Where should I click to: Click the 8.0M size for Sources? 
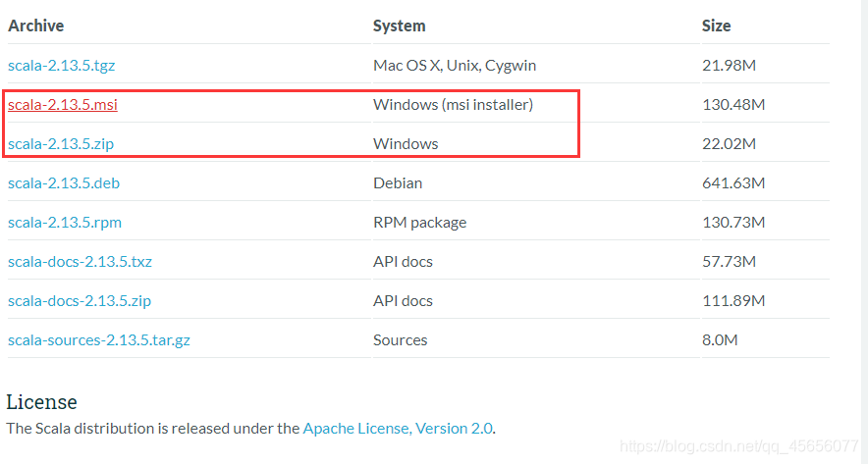720,340
